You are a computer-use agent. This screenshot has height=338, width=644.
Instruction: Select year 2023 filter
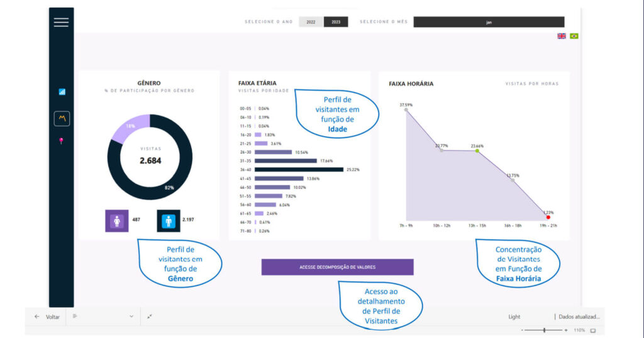[x=336, y=22]
